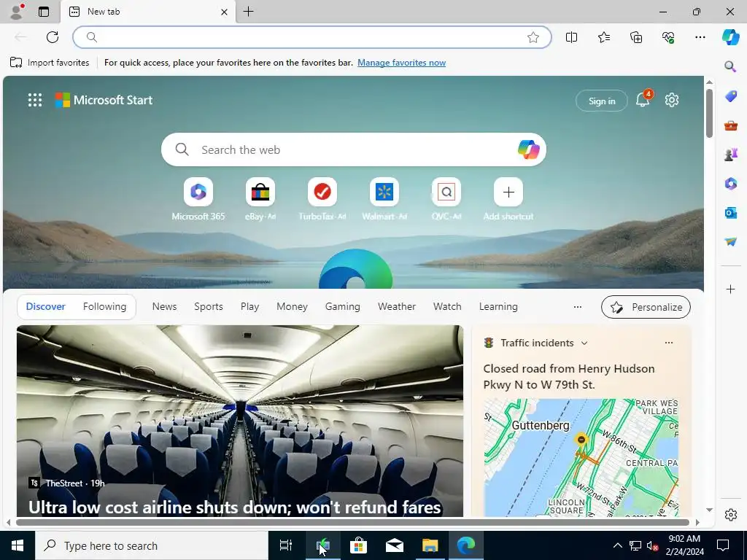Open the Play feed tab

coord(249,307)
